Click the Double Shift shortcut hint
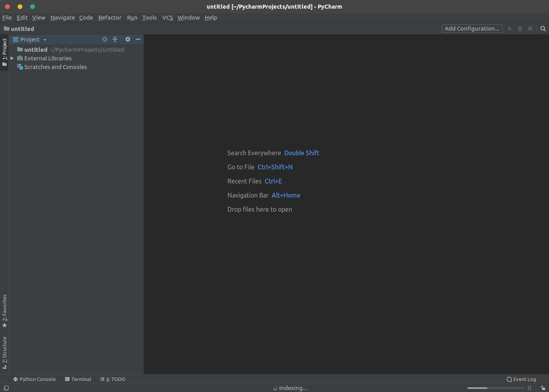This screenshot has height=392, width=549. (302, 153)
